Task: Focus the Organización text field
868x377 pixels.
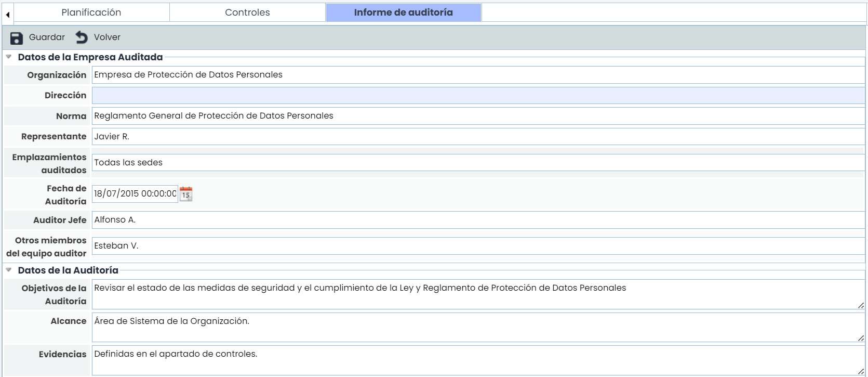Action: [x=478, y=75]
